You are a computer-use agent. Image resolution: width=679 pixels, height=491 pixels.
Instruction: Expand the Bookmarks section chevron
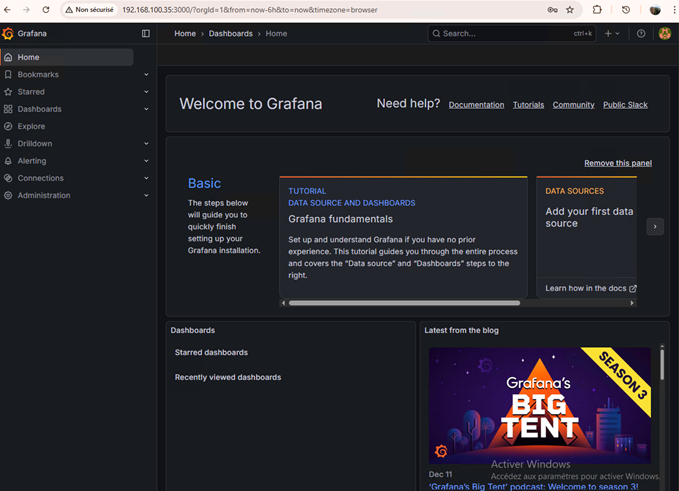[146, 75]
